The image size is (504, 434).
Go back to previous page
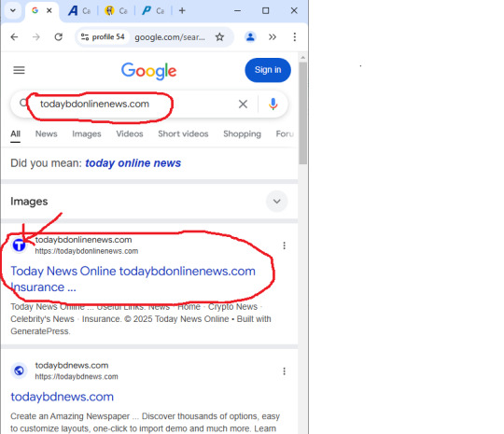[x=14, y=37]
